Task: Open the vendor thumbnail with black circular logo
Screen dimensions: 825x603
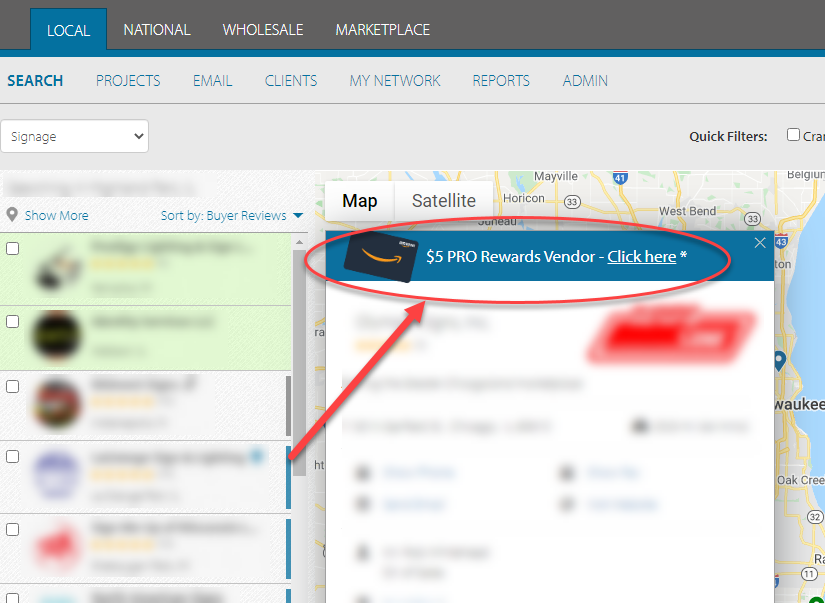Action: click(x=56, y=335)
